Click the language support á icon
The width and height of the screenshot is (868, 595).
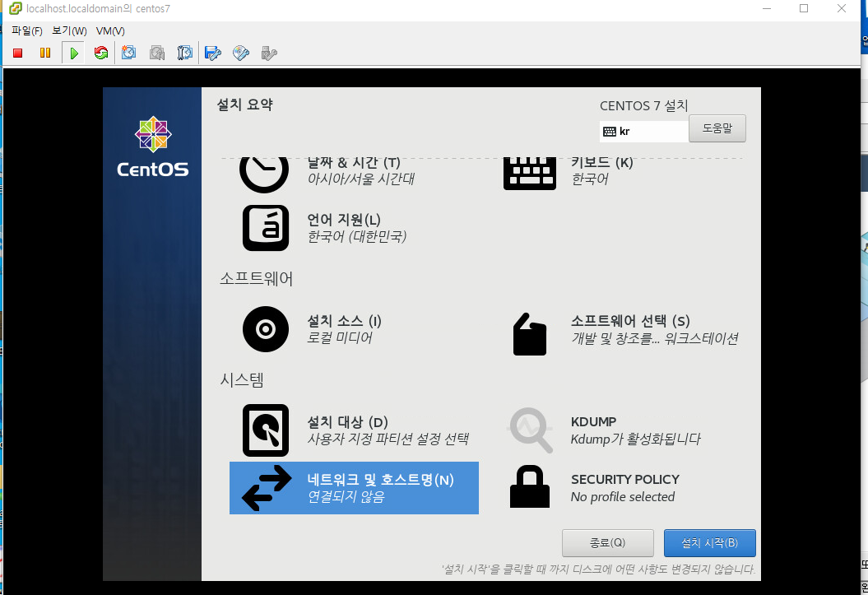tap(266, 228)
